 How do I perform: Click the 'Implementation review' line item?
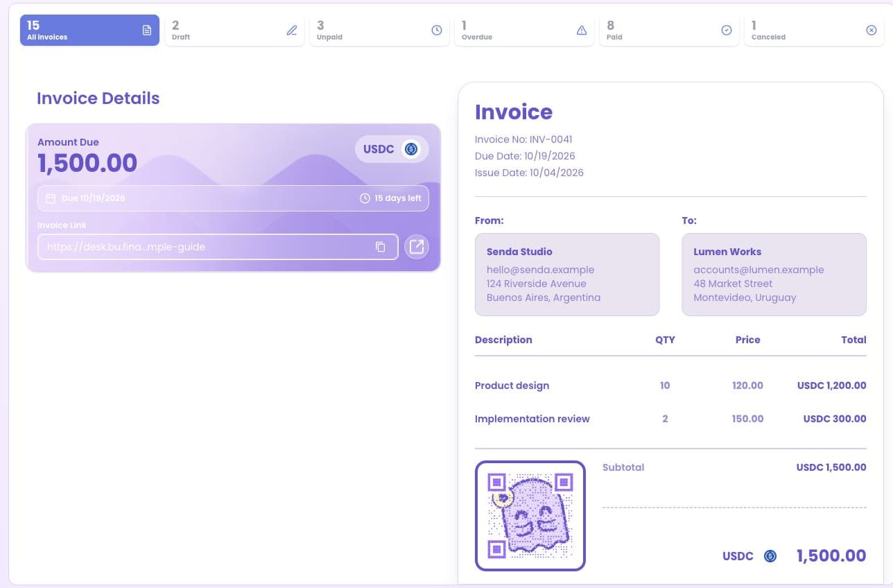pos(532,419)
